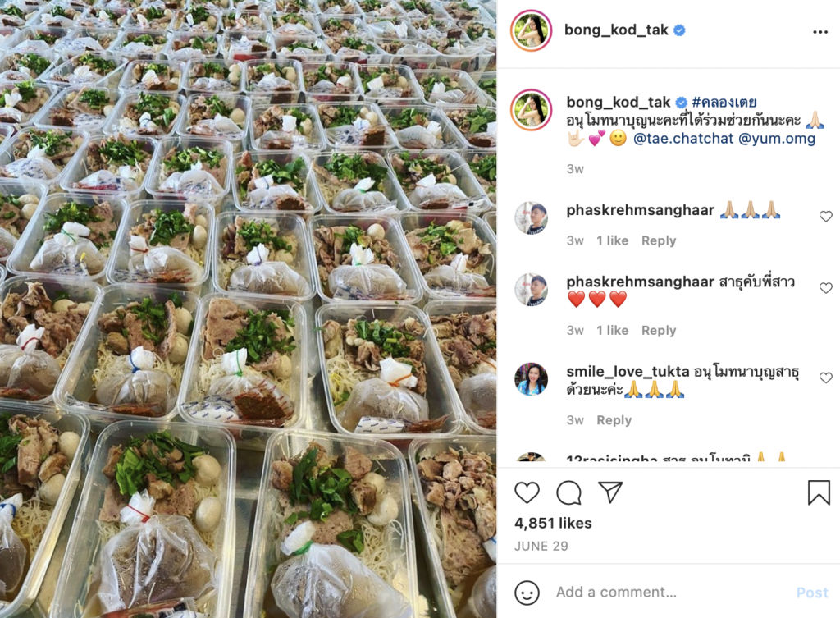Click the Add a comment field
The width and height of the screenshot is (840, 618).
point(673,593)
